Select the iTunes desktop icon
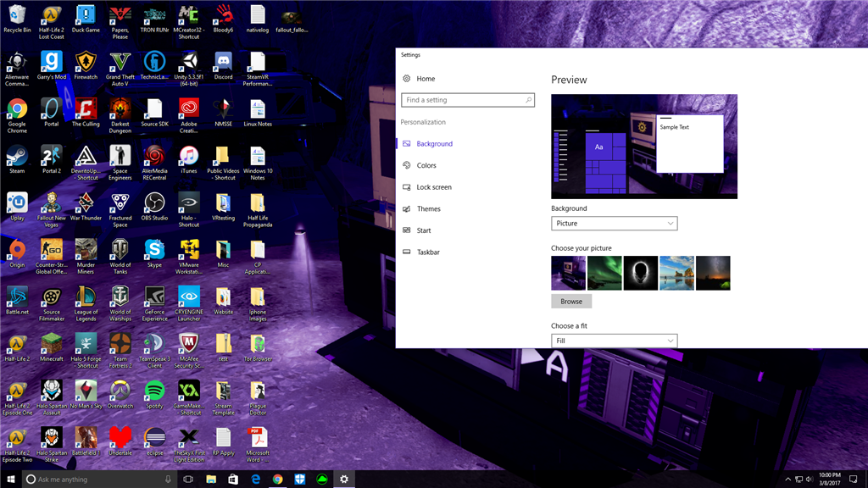Viewport: 868px width, 488px height. click(x=189, y=160)
